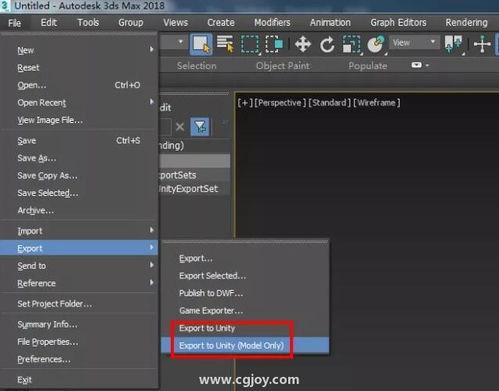The height and width of the screenshot is (391, 499).
Task: Choose Archive... from the File menu
Action: (x=79, y=210)
